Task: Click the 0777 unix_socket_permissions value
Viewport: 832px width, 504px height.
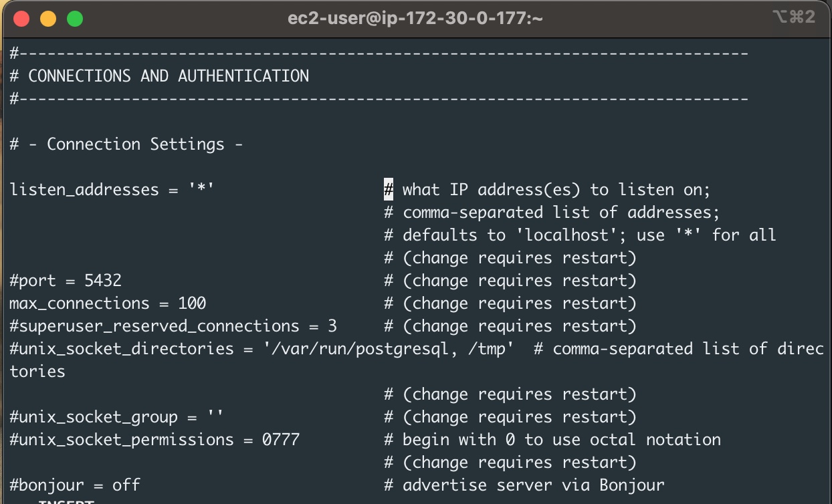Action: click(281, 440)
